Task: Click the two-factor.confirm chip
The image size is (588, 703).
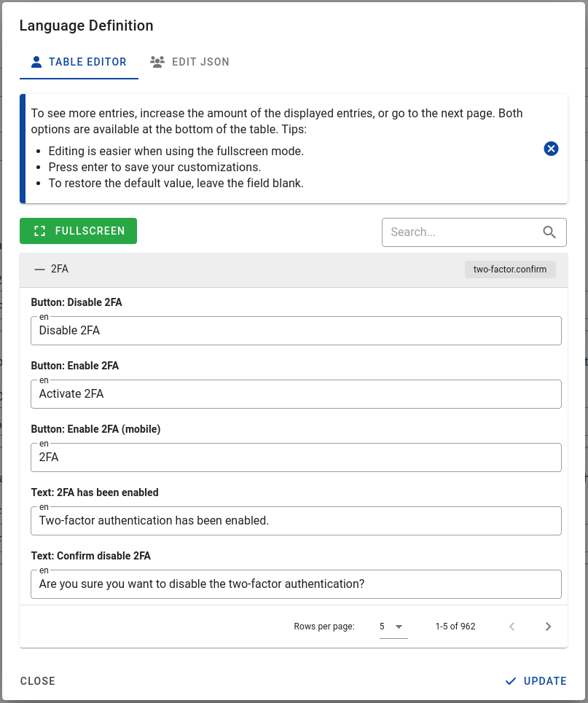Action: (510, 270)
